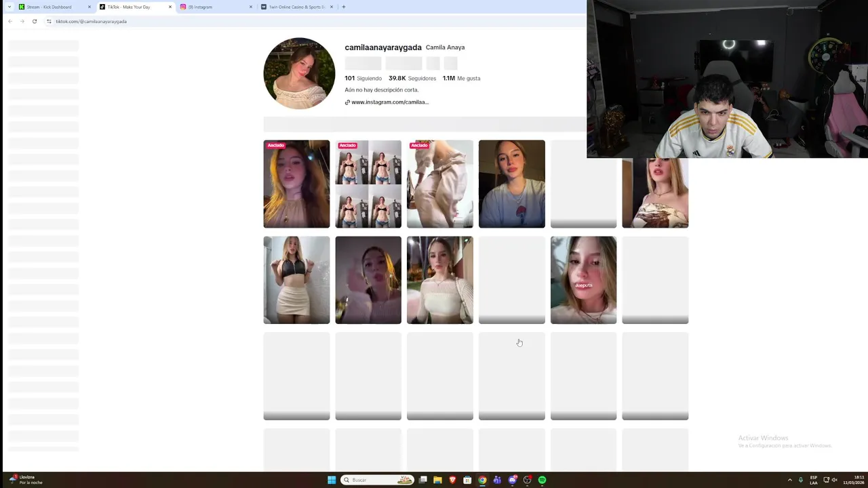Go back to the previous page
868x488 pixels.
(9, 21)
